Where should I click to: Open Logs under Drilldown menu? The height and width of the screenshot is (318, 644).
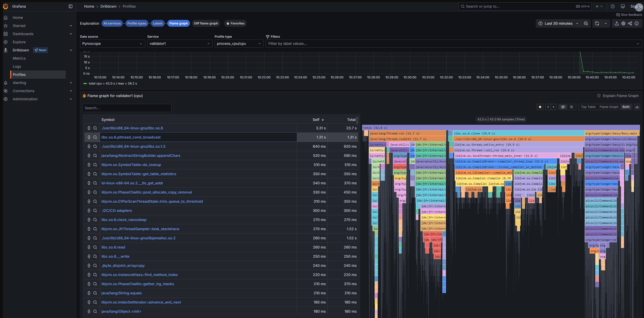tap(17, 66)
